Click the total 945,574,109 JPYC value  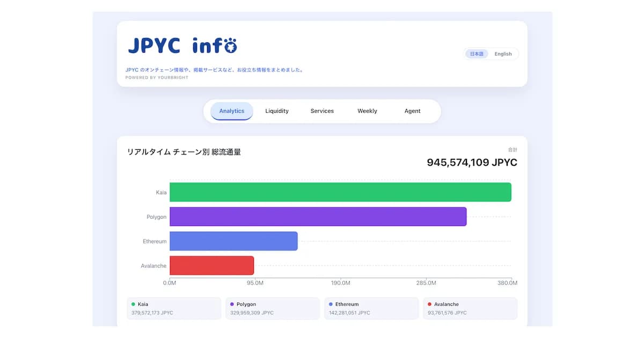pos(472,162)
